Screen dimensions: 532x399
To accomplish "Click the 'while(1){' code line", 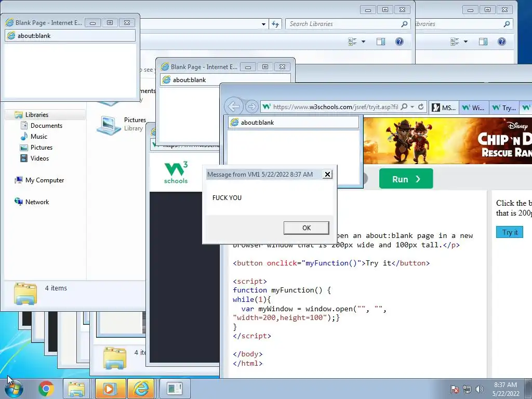I will point(252,299).
